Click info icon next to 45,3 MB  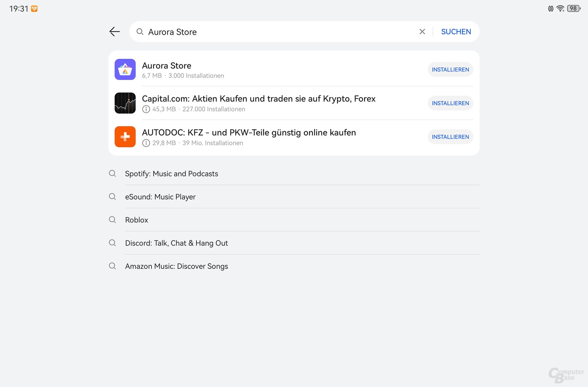pos(146,109)
